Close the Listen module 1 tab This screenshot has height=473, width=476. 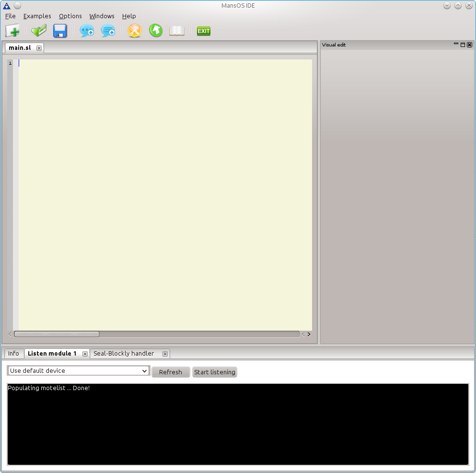(85, 354)
